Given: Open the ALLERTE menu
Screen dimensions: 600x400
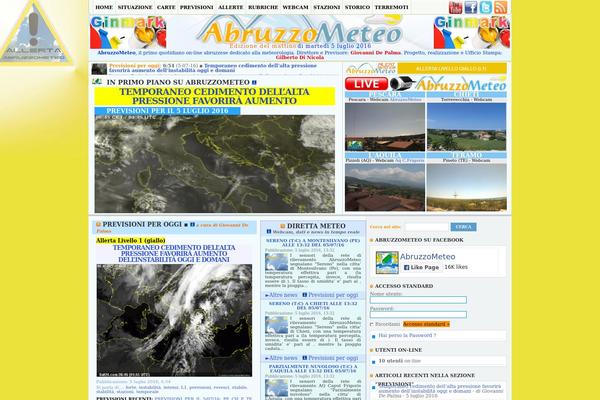Looking at the screenshot, I should pyautogui.click(x=231, y=7).
